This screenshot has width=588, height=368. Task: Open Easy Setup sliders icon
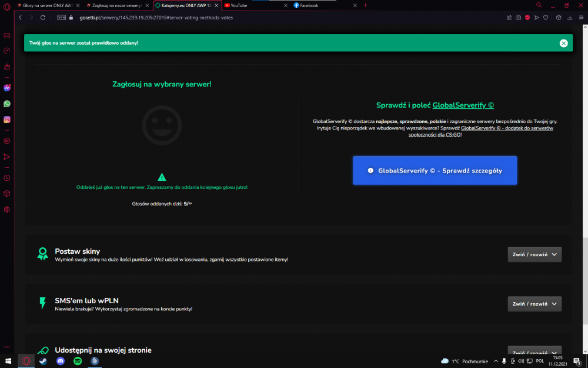point(581,18)
